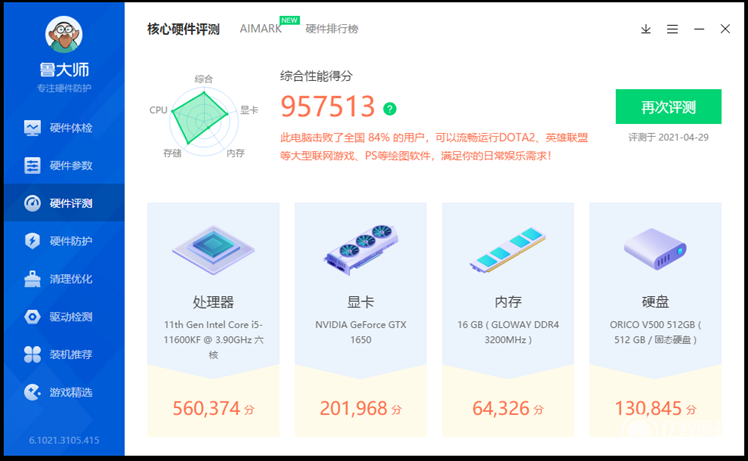Click the green question mark help icon
748x461 pixels.
click(390, 109)
